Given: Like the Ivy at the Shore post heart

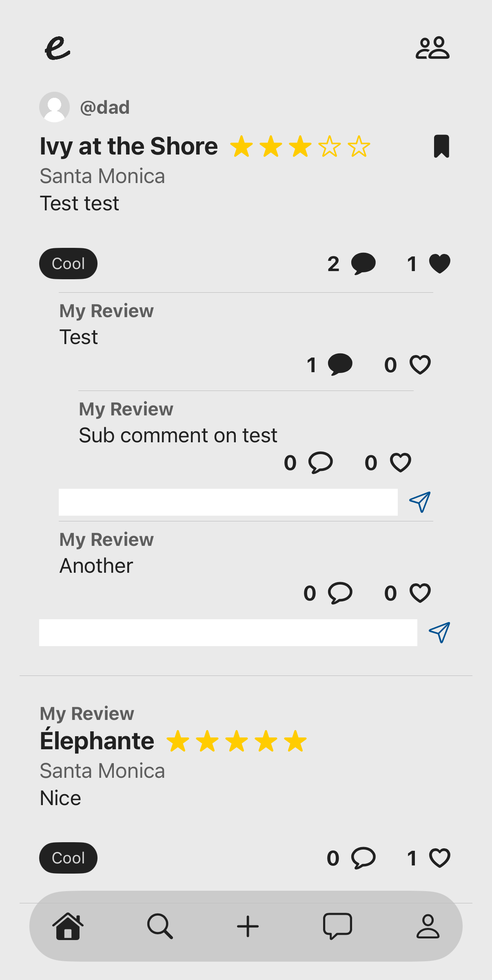Looking at the screenshot, I should point(439,263).
